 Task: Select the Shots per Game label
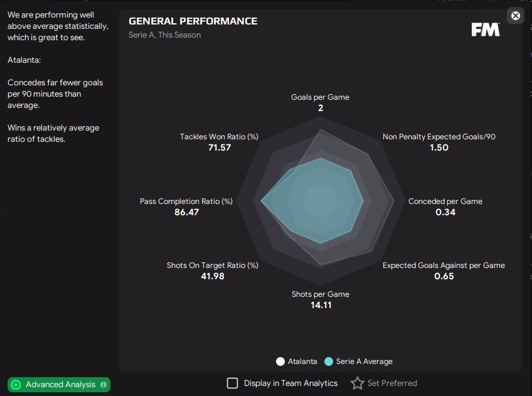pos(321,294)
